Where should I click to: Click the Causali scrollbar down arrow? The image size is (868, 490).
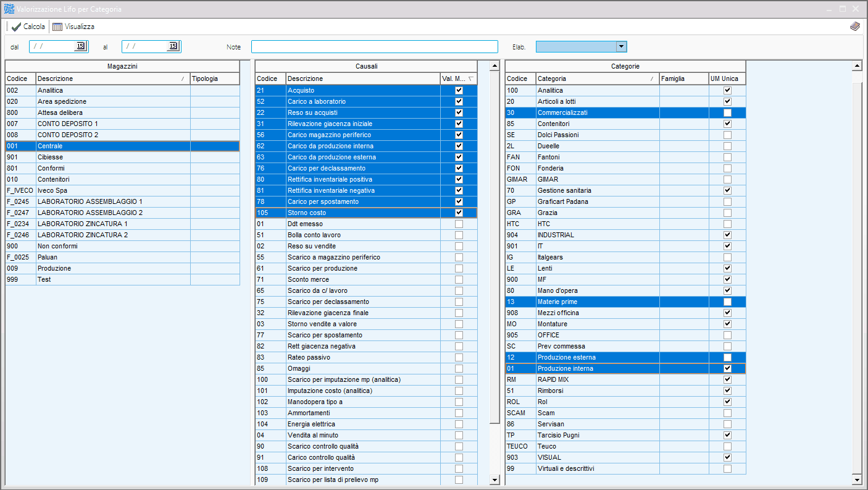tap(495, 479)
